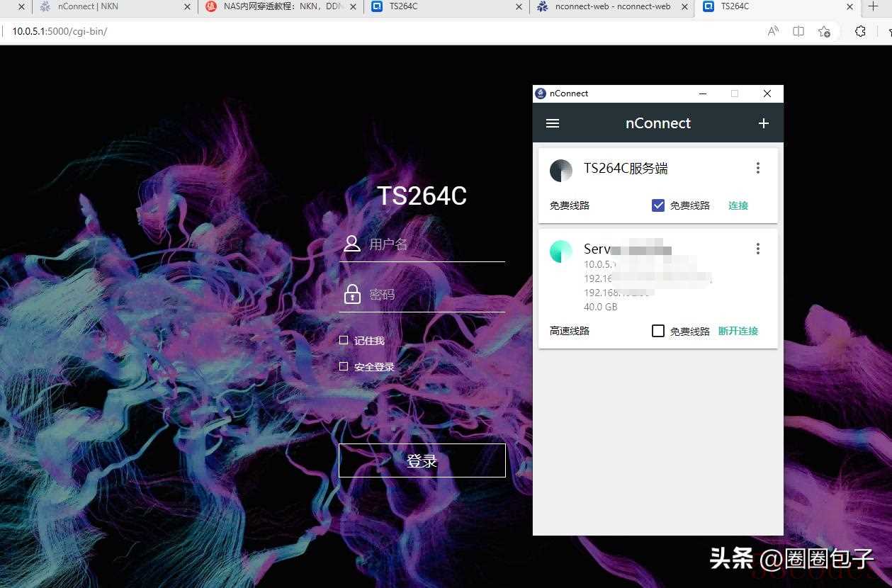Close the nConnect window

click(767, 94)
